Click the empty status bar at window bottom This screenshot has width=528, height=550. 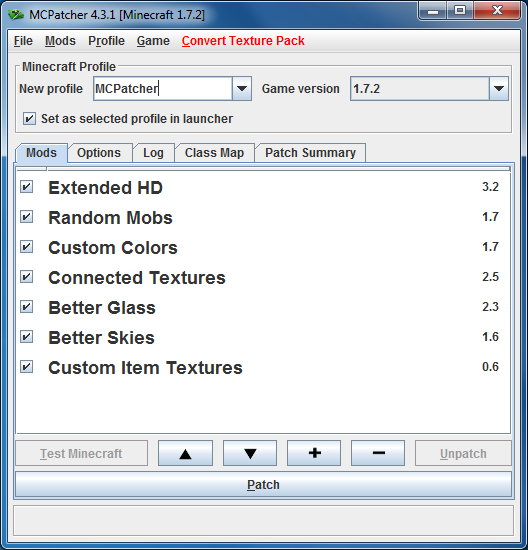263,520
